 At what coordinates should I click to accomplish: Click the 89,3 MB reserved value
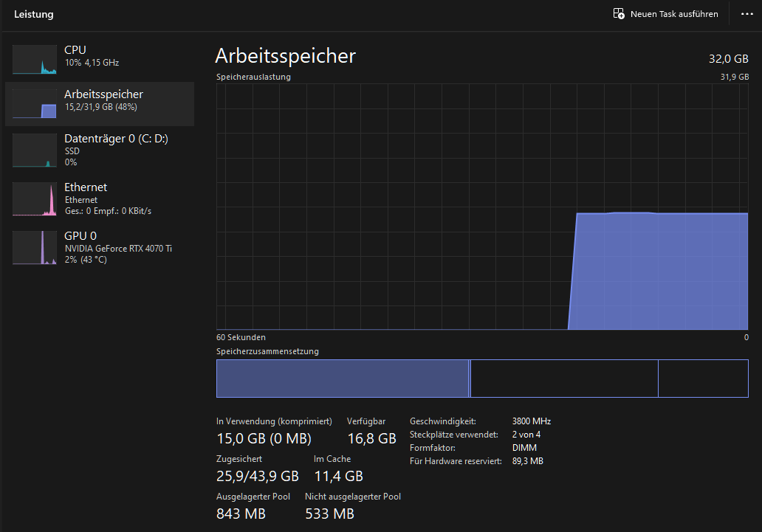pos(527,461)
